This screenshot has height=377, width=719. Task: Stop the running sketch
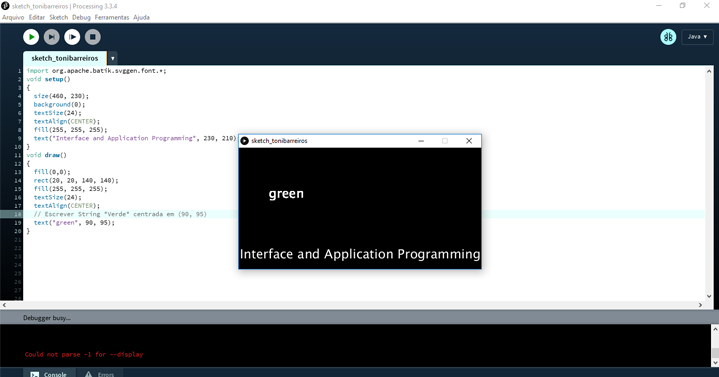93,37
